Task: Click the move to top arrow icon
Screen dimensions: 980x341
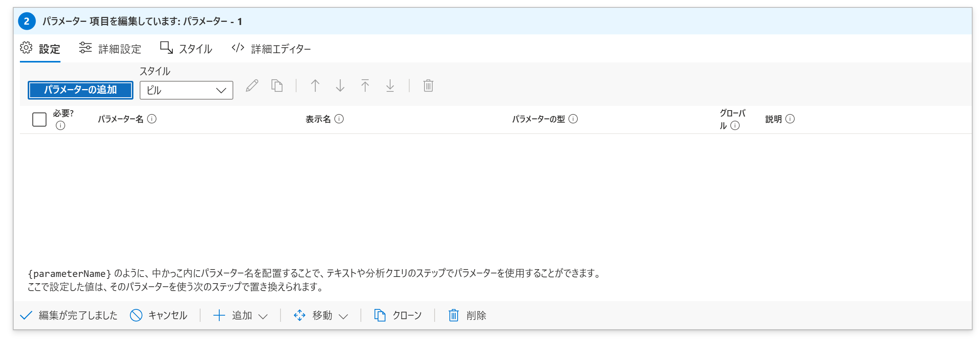Action: 365,86
